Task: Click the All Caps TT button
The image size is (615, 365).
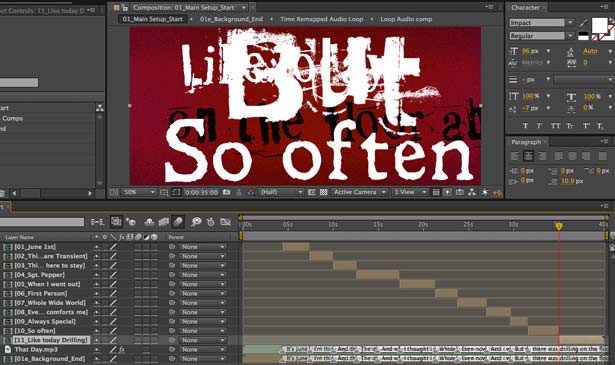Action: click(x=555, y=125)
